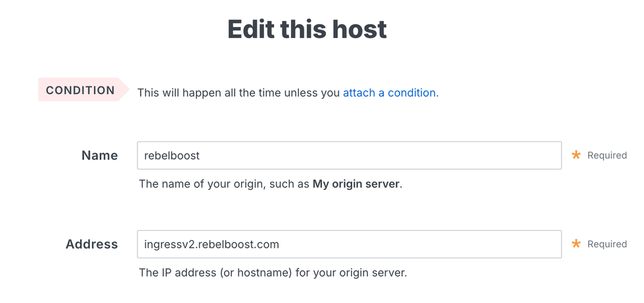Screen dimensions: 644x303
Task: Click the orange asterisk beside Address field
Action: pos(576,244)
